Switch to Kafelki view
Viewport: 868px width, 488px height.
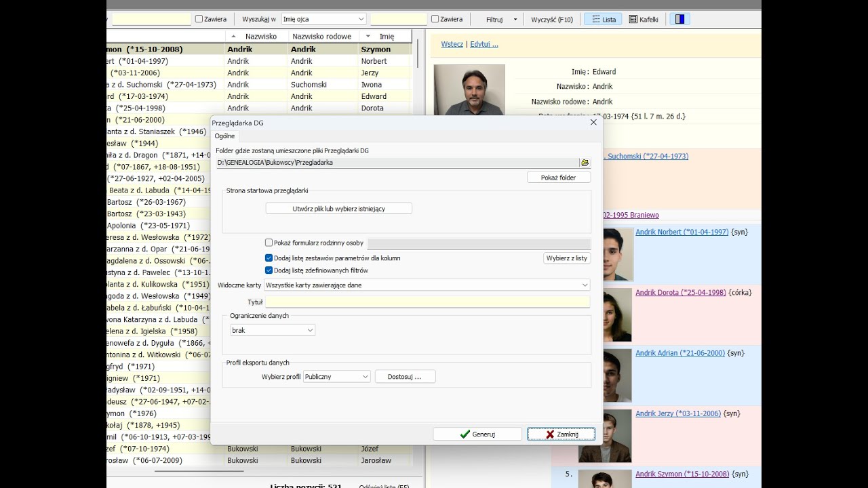pyautogui.click(x=644, y=19)
